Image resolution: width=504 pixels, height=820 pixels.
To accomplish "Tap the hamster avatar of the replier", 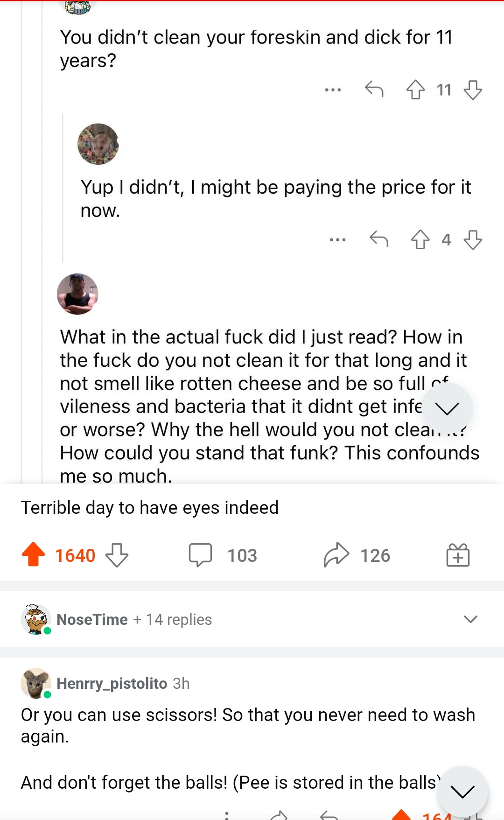I will (98, 144).
